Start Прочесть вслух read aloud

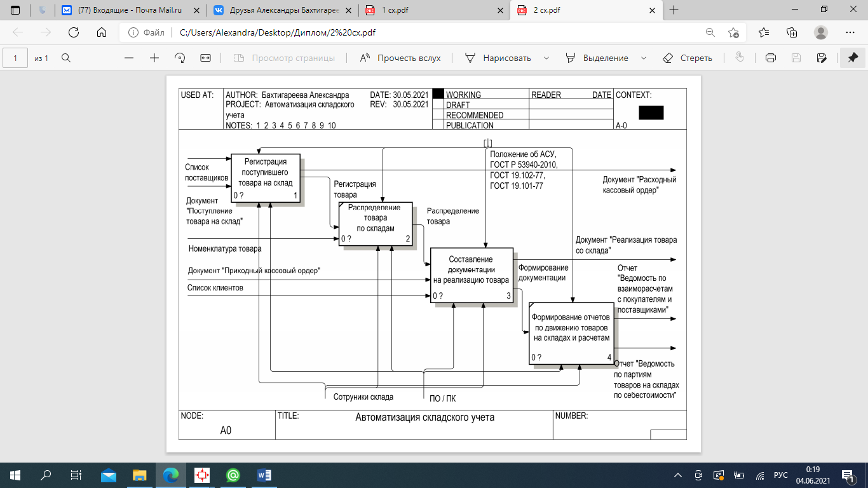pyautogui.click(x=400, y=58)
